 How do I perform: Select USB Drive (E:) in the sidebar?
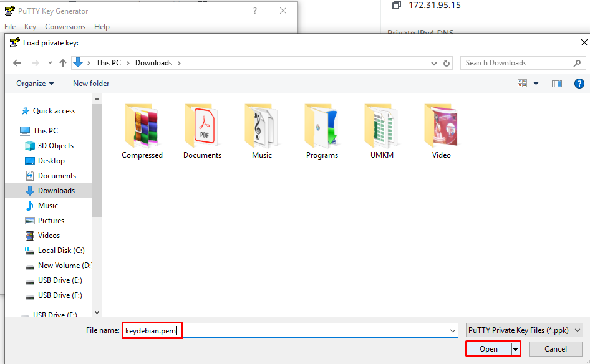54,280
